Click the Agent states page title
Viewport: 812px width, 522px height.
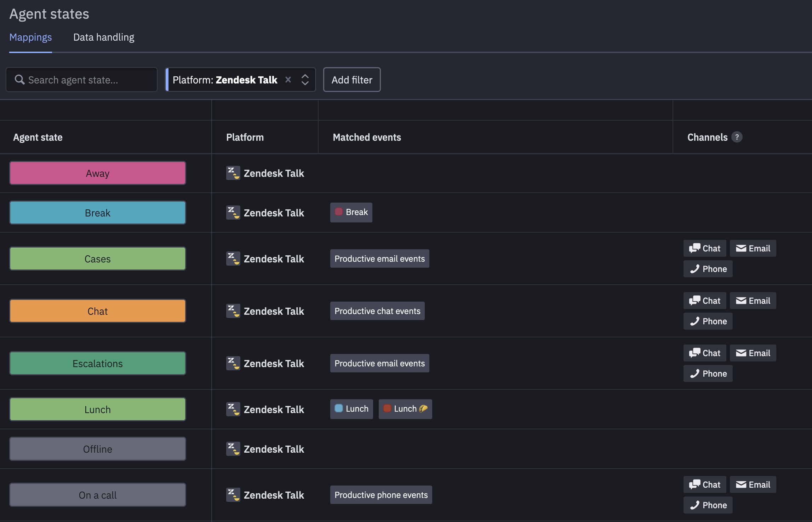point(49,14)
